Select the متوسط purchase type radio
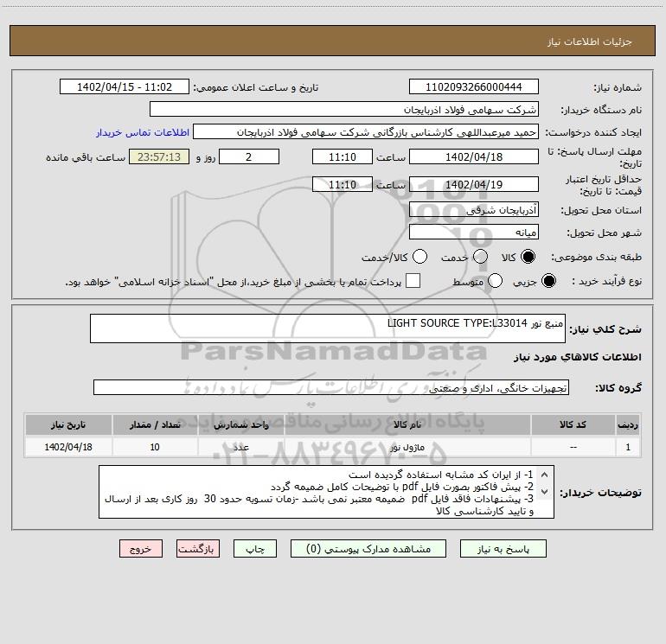Screen dimensions: 666x644 (495, 281)
